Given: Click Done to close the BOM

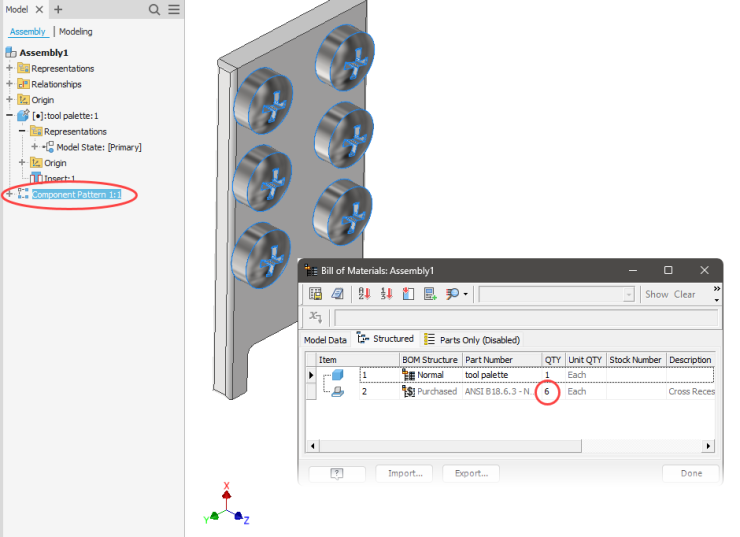Looking at the screenshot, I should pos(691,473).
